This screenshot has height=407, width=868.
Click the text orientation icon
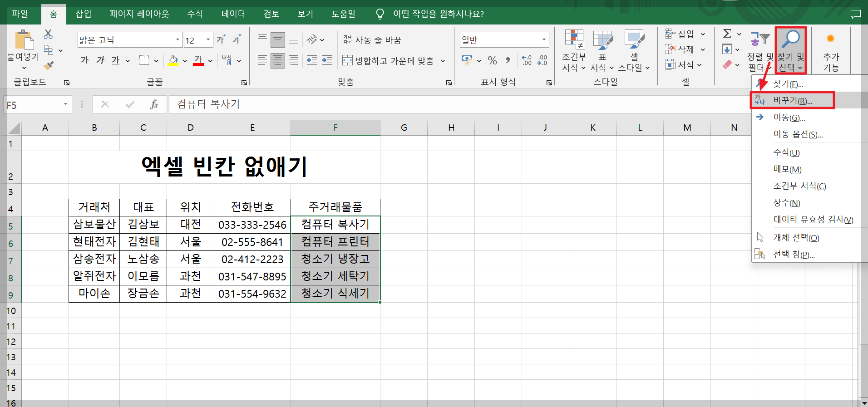click(x=312, y=40)
